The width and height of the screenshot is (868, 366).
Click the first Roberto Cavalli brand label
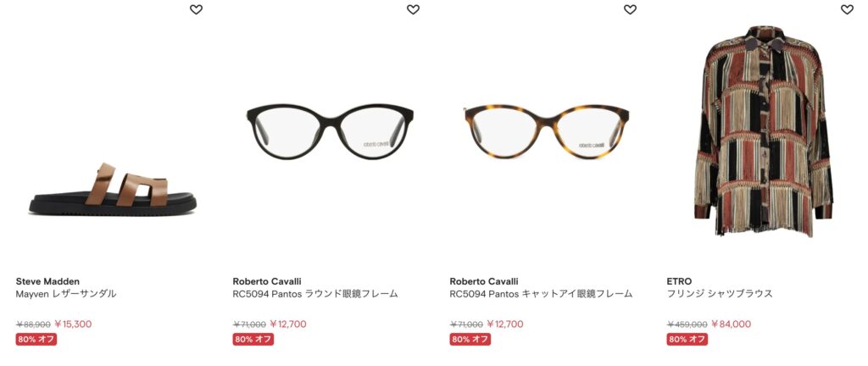point(267,281)
